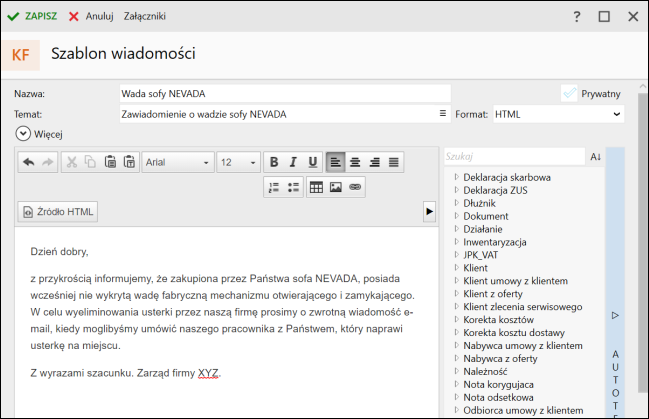
Task: Select Nabywca z oferty item
Action: coord(500,359)
